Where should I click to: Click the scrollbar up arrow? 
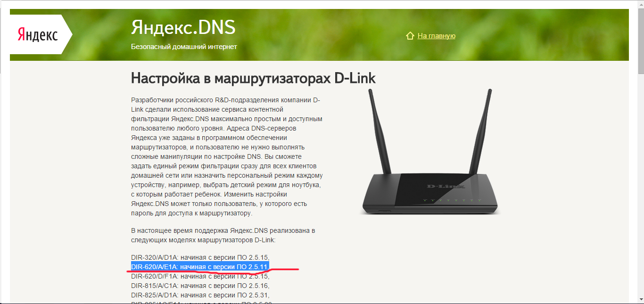pyautogui.click(x=641, y=3)
